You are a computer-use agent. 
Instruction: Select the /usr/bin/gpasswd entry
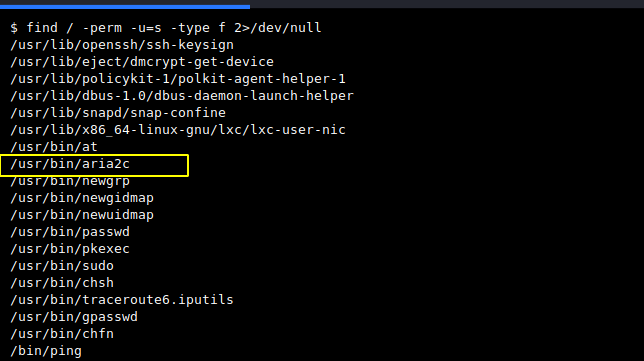[74, 317]
